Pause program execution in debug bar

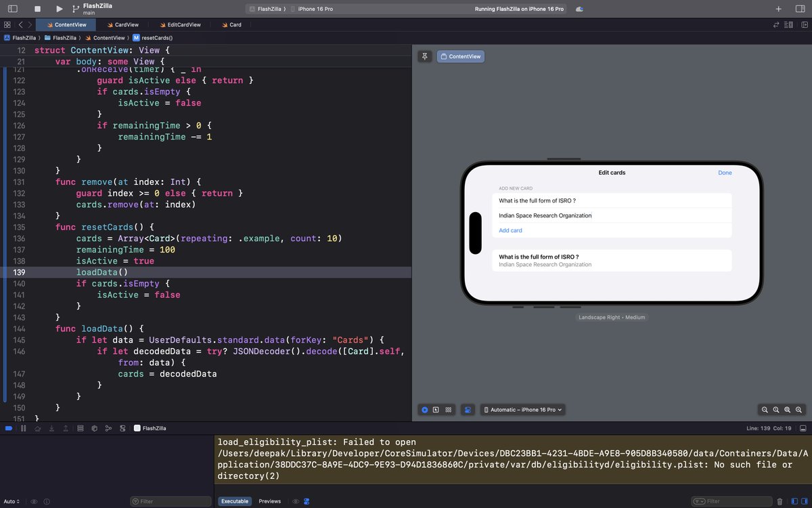pyautogui.click(x=23, y=428)
